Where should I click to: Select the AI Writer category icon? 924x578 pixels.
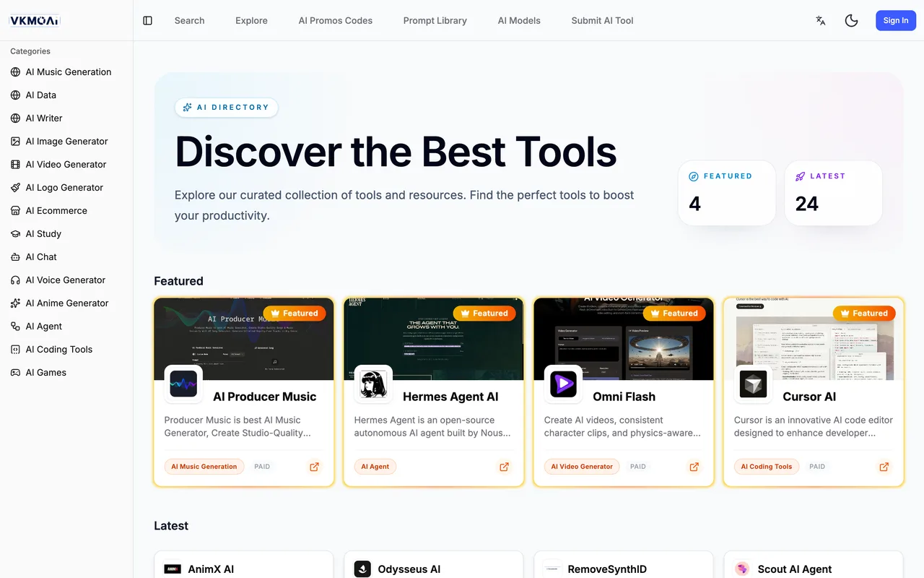point(15,118)
